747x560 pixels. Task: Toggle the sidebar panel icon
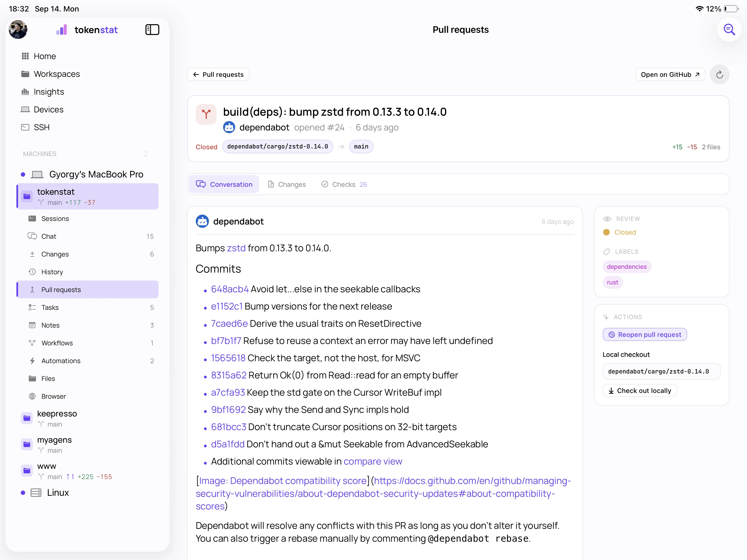(152, 30)
